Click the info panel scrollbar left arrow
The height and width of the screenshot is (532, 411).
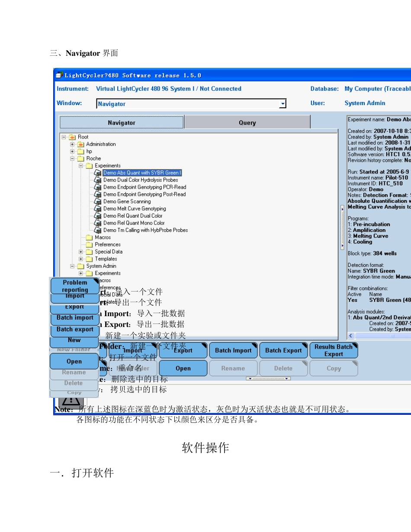pyautogui.click(x=350, y=336)
